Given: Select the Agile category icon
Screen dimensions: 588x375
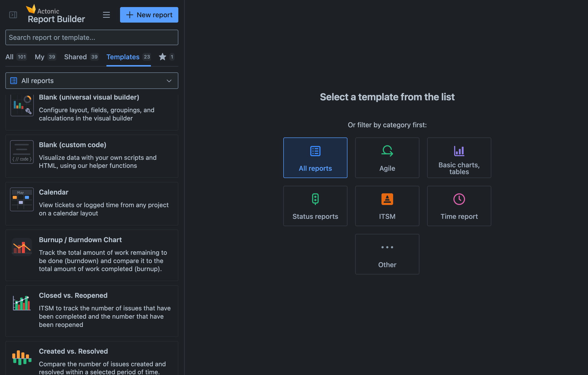Looking at the screenshot, I should 387,151.
